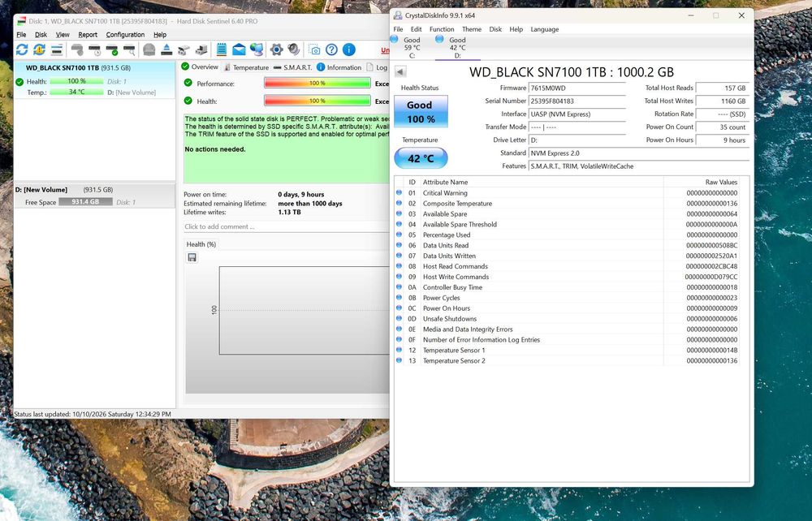Open File menu in Hard Disk Sentinel
The width and height of the screenshot is (812, 521).
(x=21, y=35)
